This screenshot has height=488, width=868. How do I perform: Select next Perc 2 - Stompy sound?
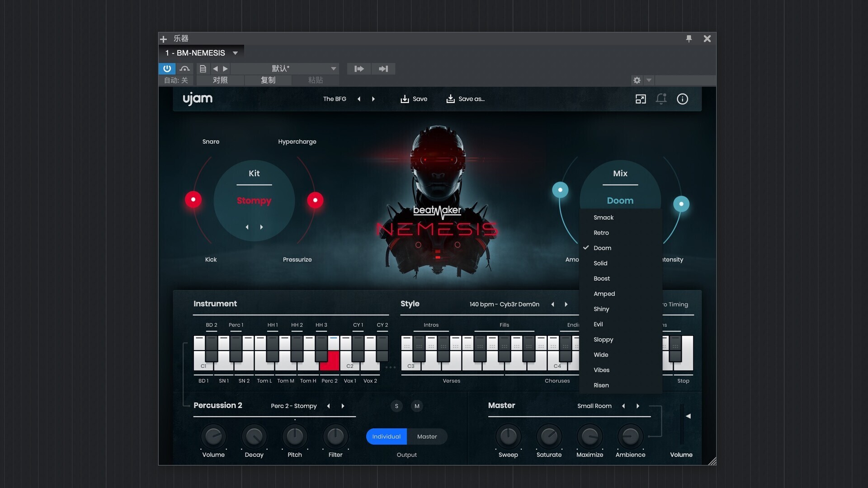tap(343, 406)
